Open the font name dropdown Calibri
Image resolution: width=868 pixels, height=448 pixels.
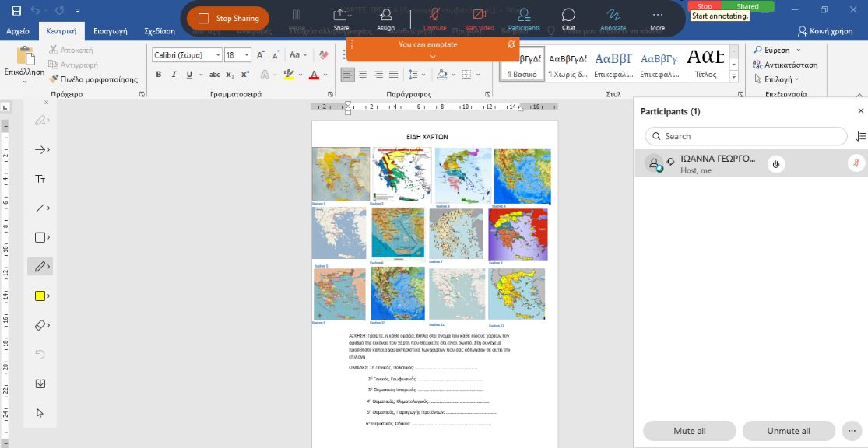[219, 54]
